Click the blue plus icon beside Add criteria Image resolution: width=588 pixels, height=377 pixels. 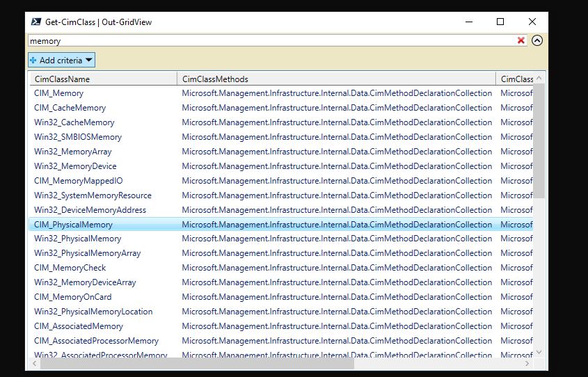[33, 61]
